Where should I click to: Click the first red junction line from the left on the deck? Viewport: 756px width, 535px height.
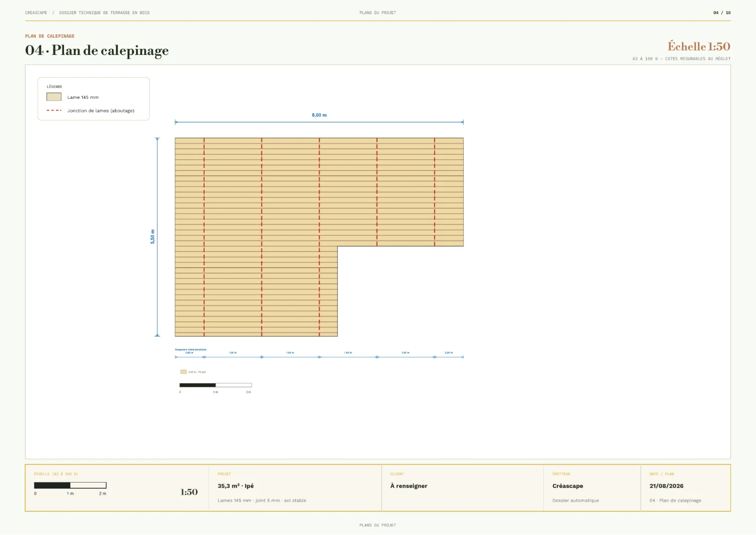coord(204,237)
